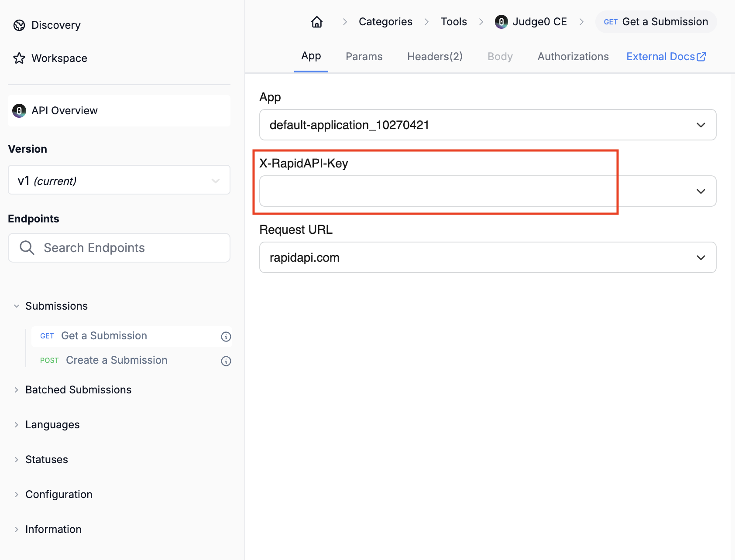
Task: Click the Get a Submission breadcrumb chip
Action: click(x=656, y=22)
